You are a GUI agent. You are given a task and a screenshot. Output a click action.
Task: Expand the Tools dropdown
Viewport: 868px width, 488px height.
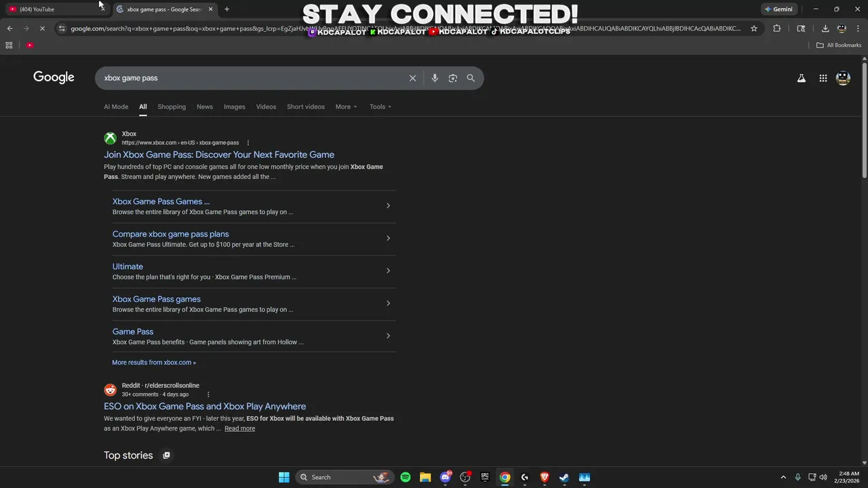pos(380,106)
